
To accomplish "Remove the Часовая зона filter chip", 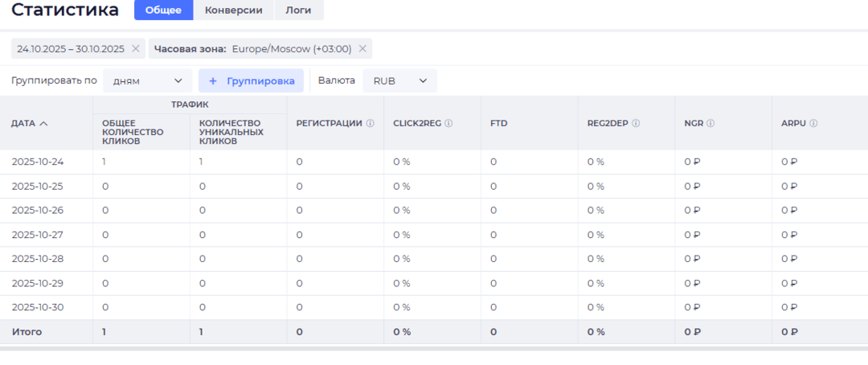I will click(x=362, y=49).
